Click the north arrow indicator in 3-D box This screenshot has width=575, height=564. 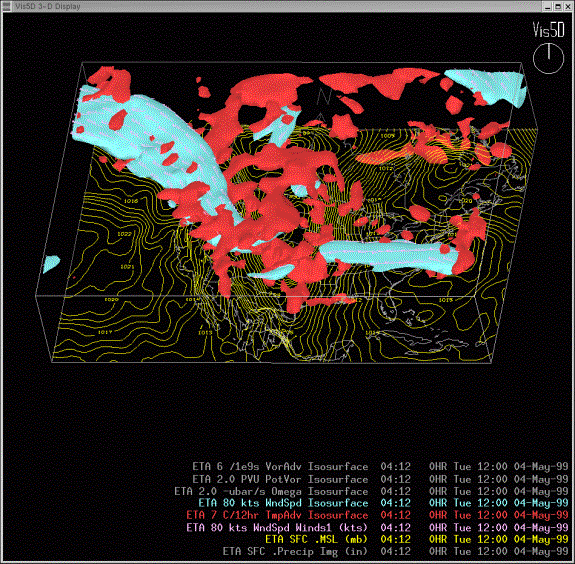(323, 106)
